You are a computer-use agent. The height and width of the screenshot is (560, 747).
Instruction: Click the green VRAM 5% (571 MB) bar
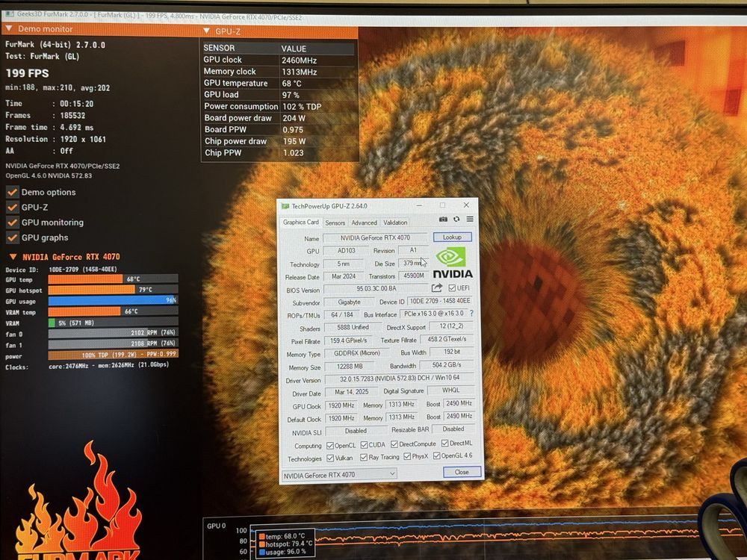click(x=114, y=323)
